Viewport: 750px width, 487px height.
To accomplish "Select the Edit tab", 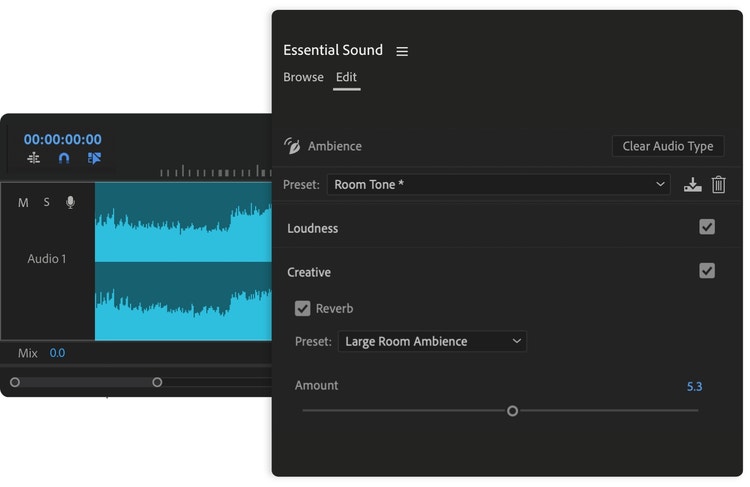I will pos(346,77).
